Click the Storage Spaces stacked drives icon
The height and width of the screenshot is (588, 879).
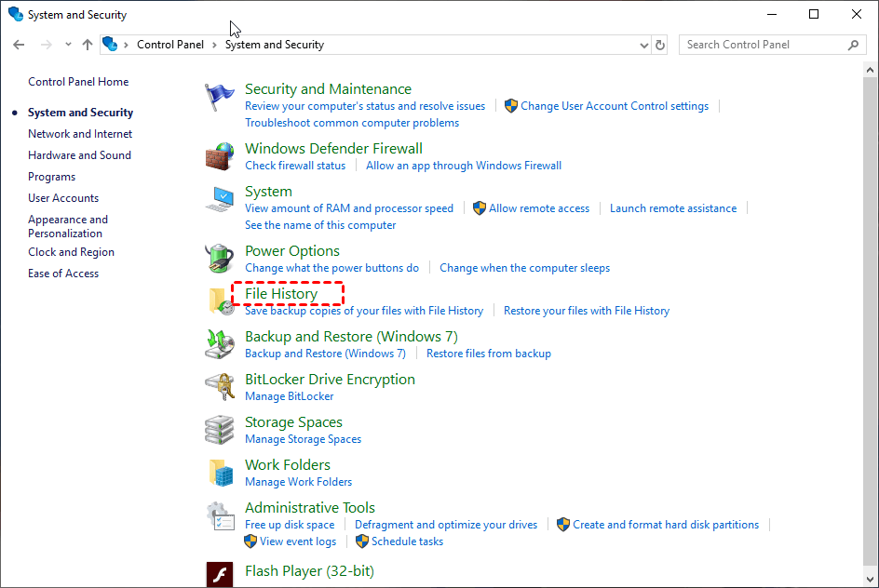pos(219,430)
